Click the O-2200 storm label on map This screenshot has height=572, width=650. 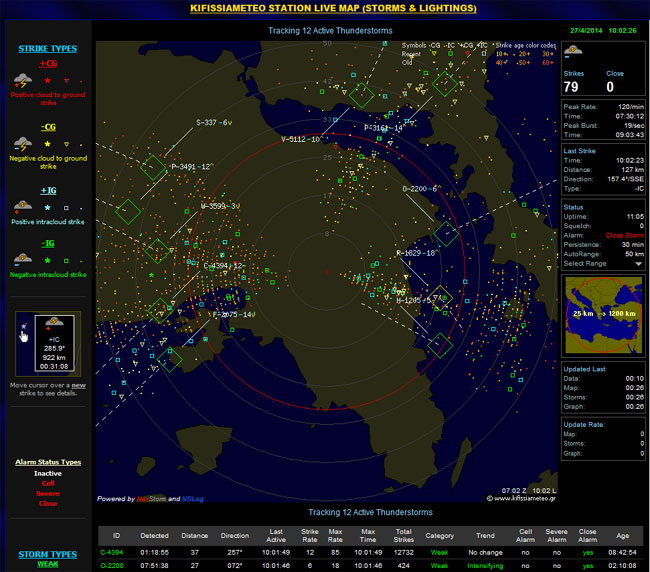tap(419, 188)
